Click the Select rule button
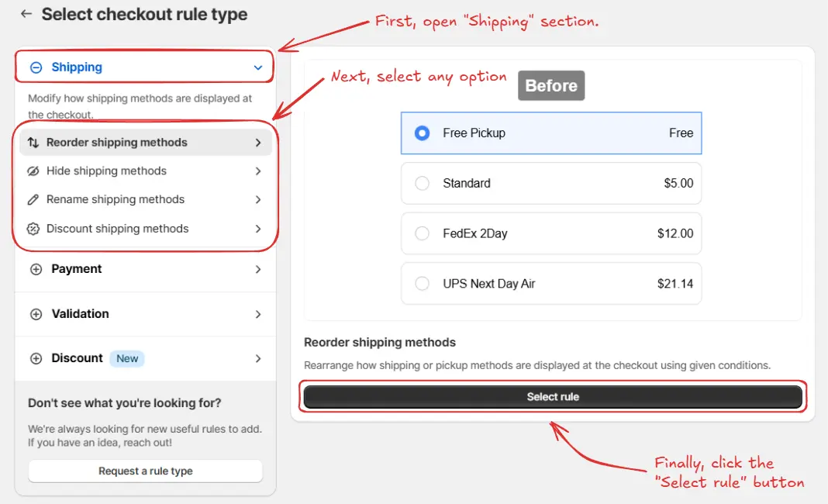This screenshot has width=828, height=504. (x=553, y=396)
